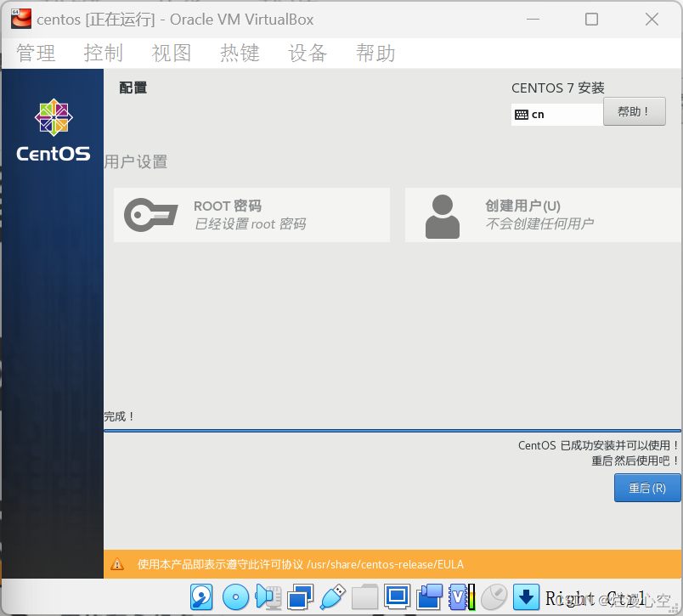The height and width of the screenshot is (616, 683).
Task: Open the 管理 menu
Action: pyautogui.click(x=36, y=54)
